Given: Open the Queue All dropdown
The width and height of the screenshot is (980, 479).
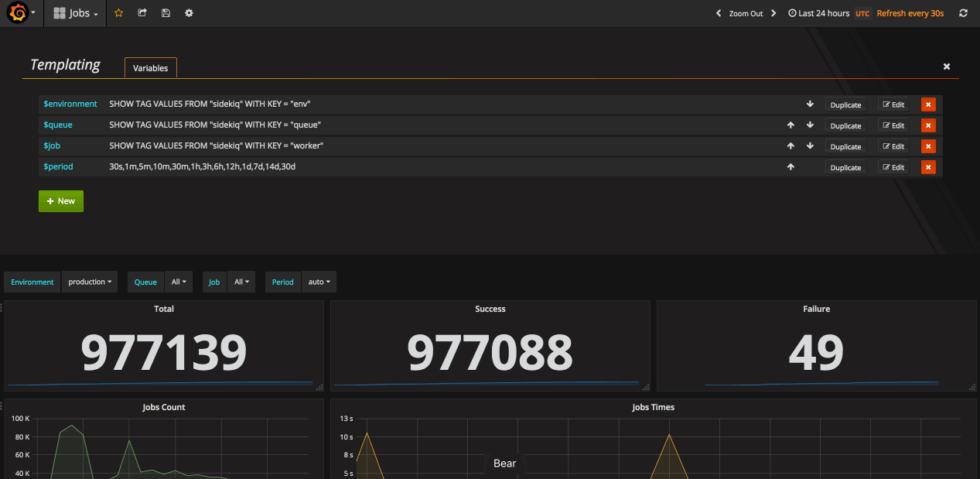Looking at the screenshot, I should coord(179,282).
